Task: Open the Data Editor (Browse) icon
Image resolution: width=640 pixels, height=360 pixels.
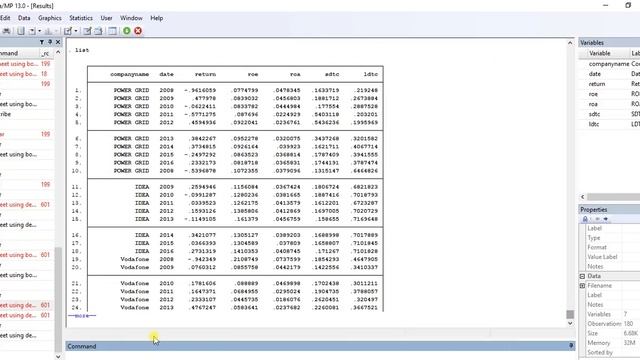Action: (98, 31)
